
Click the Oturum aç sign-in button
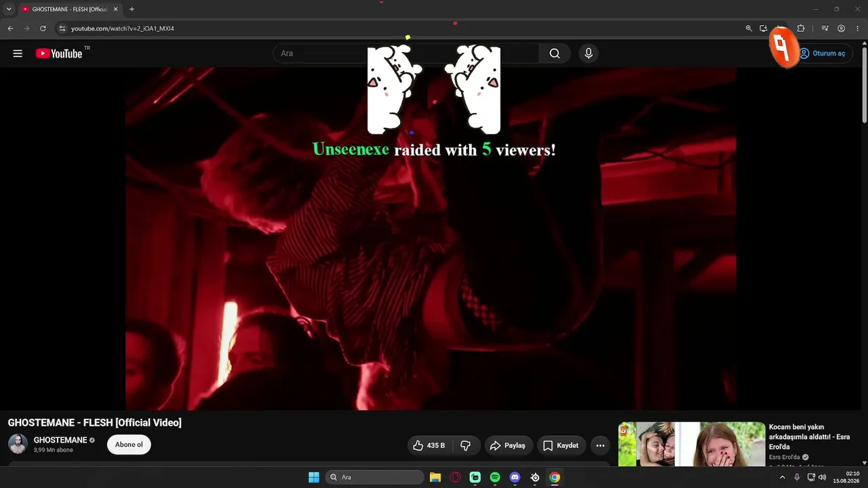tap(822, 54)
